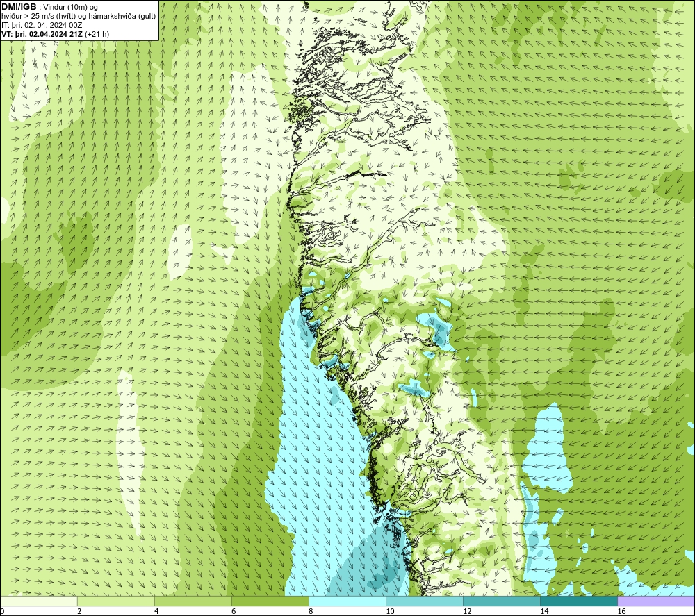Click legend tick label 2
Viewport: 695px width, 616px height.
[x=79, y=611]
